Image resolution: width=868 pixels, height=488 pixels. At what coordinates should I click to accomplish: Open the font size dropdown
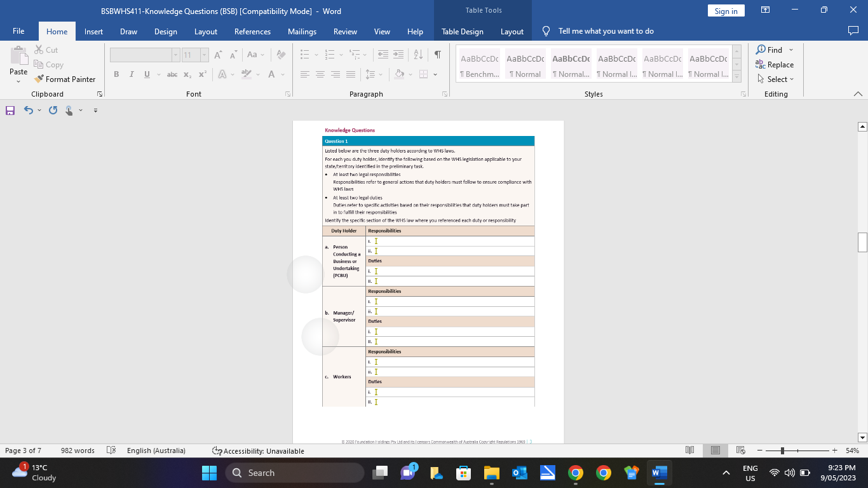[x=204, y=55]
